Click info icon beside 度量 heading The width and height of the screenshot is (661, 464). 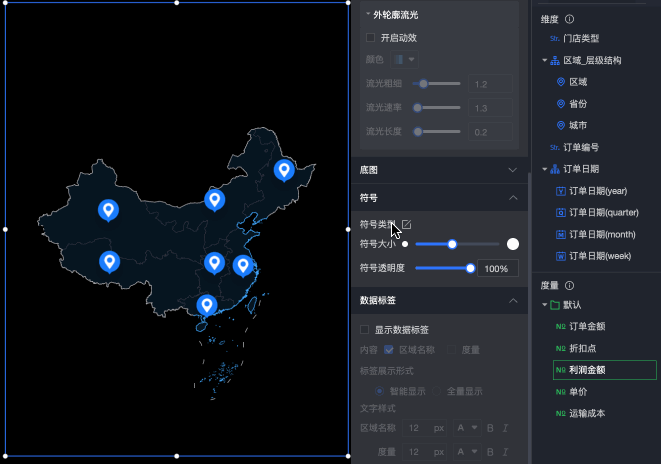click(569, 286)
